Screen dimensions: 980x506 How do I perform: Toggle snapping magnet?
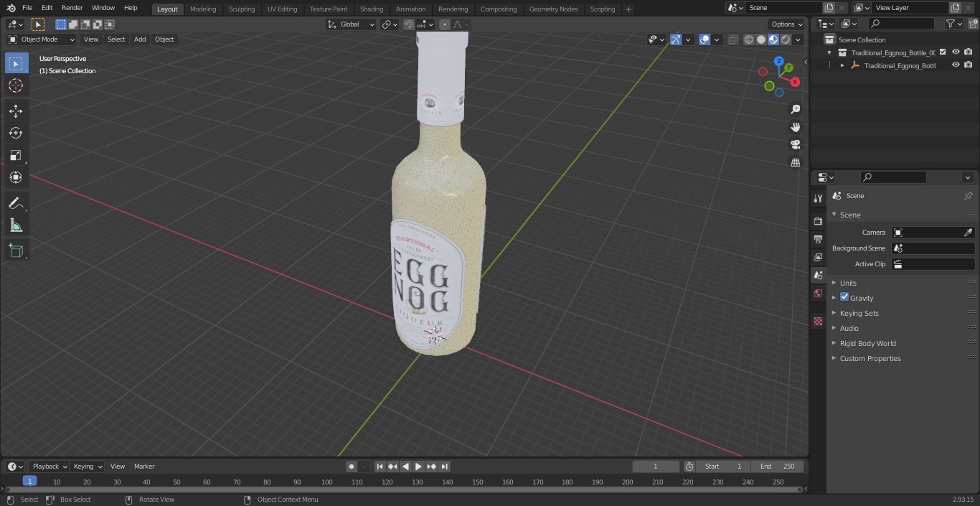[x=409, y=24]
